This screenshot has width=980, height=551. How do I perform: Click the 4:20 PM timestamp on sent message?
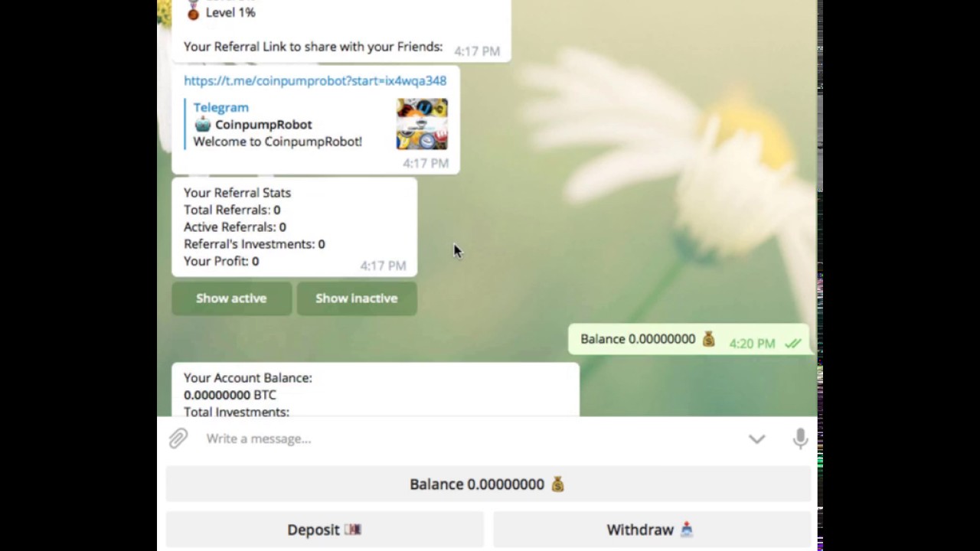(753, 344)
